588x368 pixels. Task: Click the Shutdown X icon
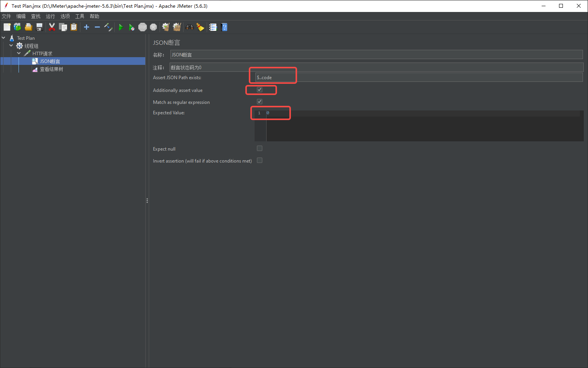click(x=153, y=27)
